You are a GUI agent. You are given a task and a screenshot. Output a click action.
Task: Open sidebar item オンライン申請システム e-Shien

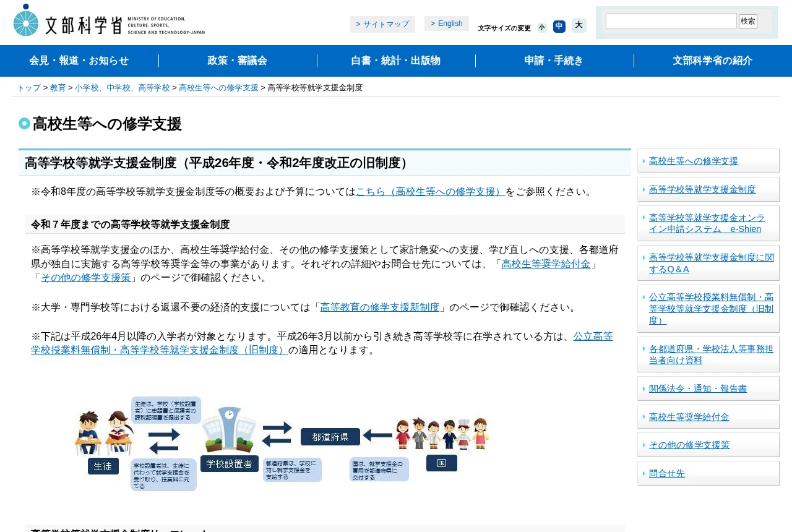(708, 223)
